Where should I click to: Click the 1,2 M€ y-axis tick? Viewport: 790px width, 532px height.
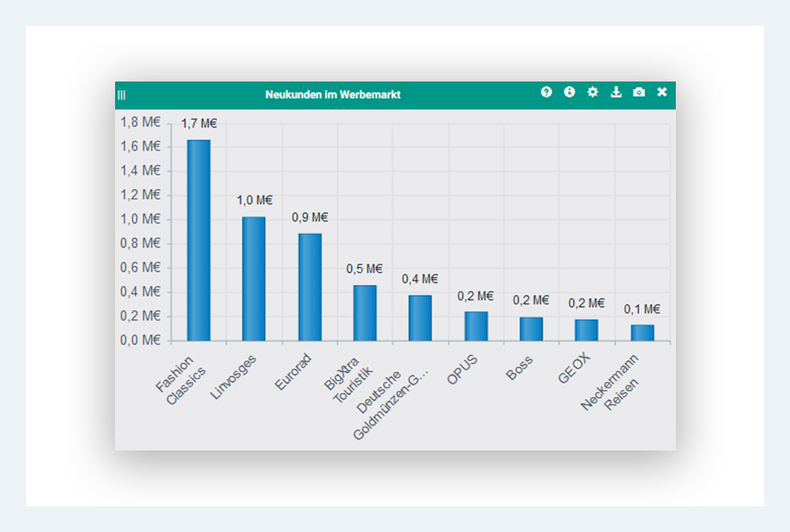(140, 195)
